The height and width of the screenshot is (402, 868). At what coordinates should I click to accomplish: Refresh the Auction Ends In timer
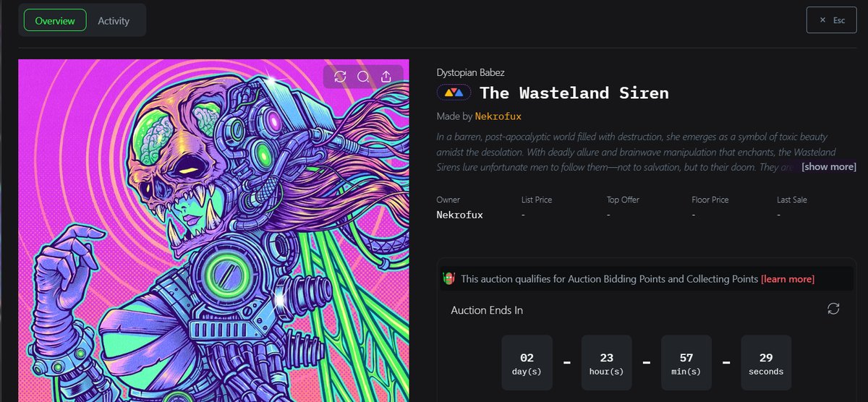(833, 309)
